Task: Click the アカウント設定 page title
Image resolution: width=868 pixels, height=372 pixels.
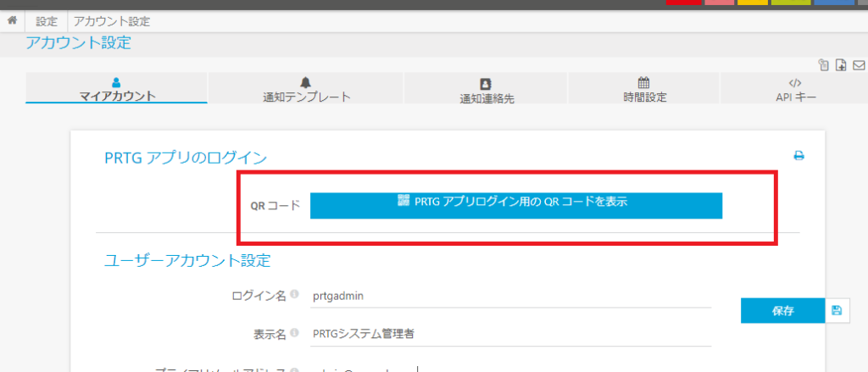Action: pyautogui.click(x=78, y=42)
